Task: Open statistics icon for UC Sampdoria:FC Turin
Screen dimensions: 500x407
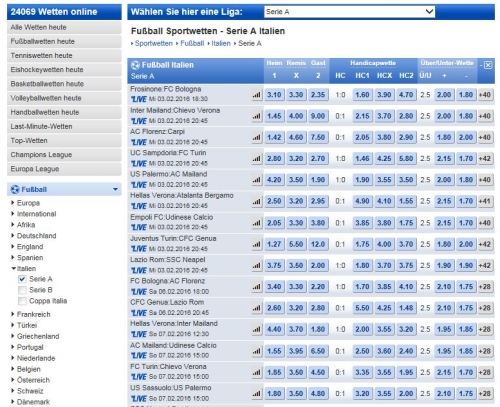Action: [x=257, y=158]
